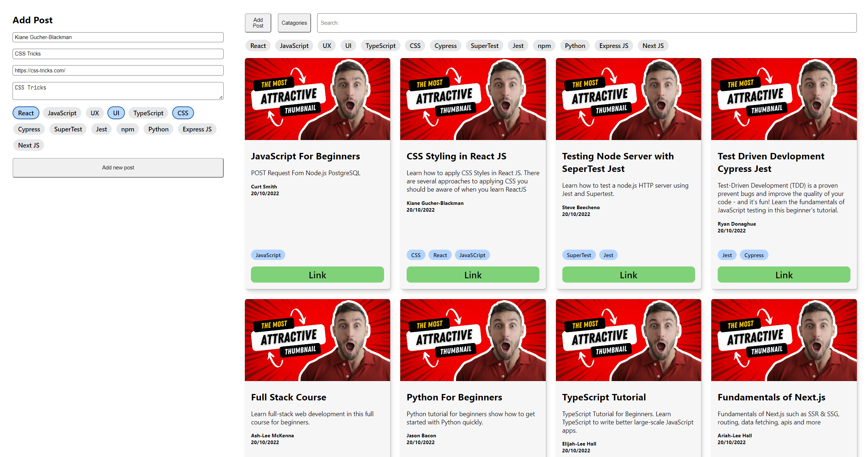The height and width of the screenshot is (457, 868).
Task: Focus the Search input field
Action: click(587, 23)
